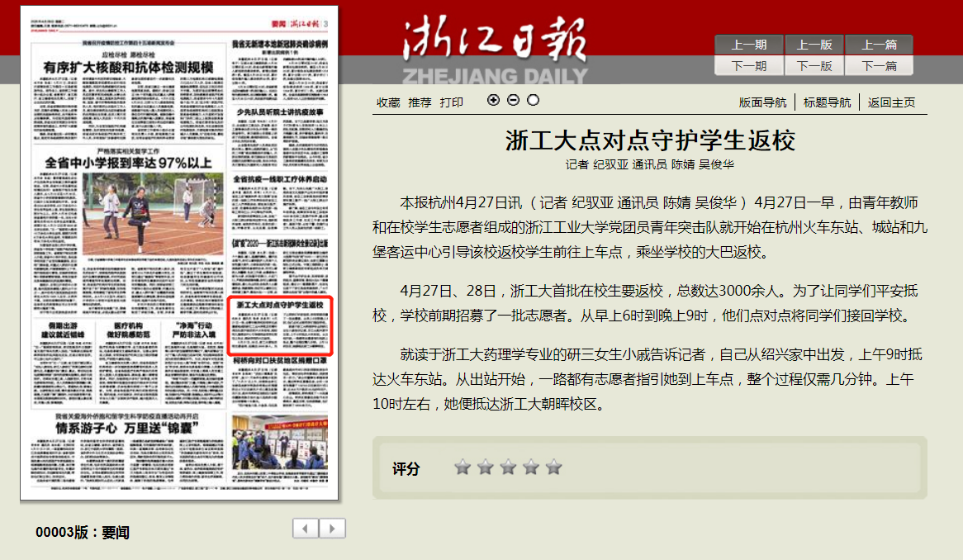Open 我省无新增本地新冠肺炎确诊病例 article on page image
This screenshot has height=560, width=963.
pos(280,45)
